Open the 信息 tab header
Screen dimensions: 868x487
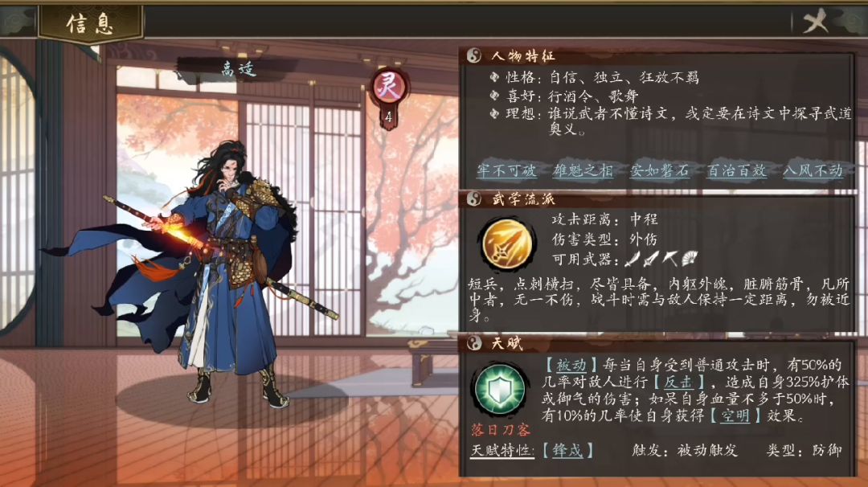tap(91, 24)
